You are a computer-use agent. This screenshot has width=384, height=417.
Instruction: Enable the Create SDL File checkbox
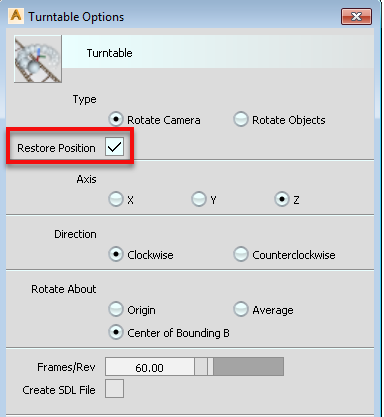point(114,388)
